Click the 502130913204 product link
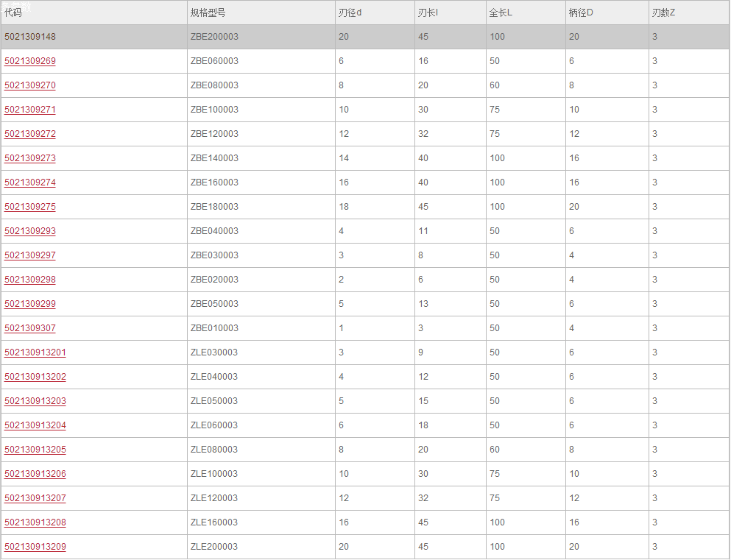The image size is (731, 560). [x=35, y=425]
